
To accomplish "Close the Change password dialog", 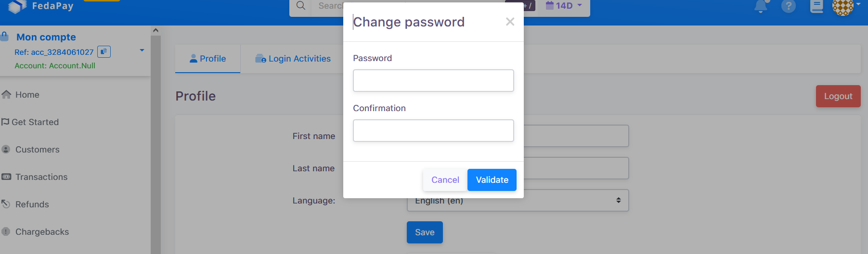I will tap(510, 22).
